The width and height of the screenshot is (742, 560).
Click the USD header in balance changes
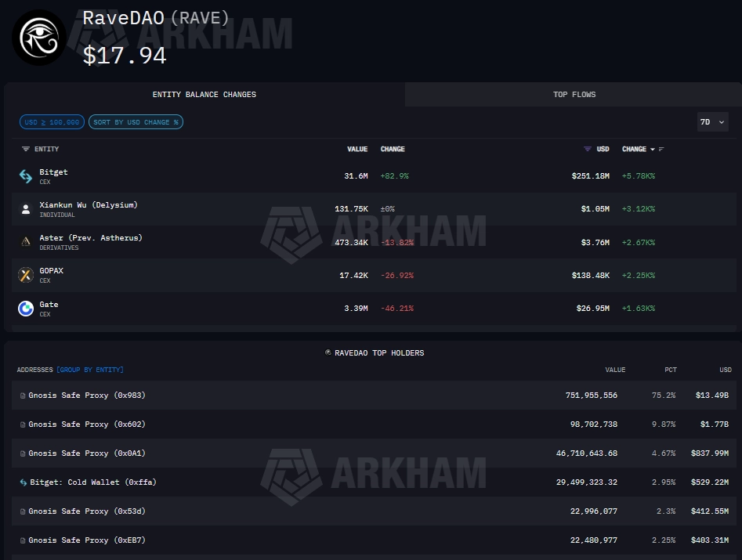pyautogui.click(x=603, y=149)
